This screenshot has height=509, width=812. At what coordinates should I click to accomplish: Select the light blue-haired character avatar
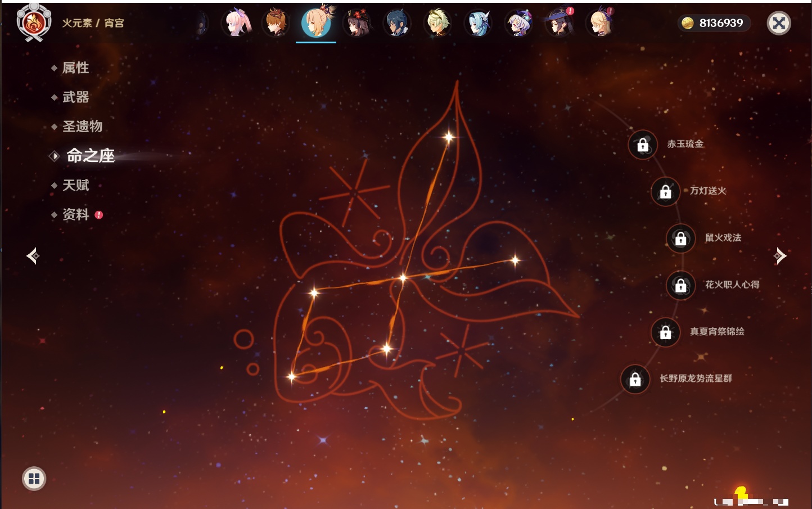478,23
